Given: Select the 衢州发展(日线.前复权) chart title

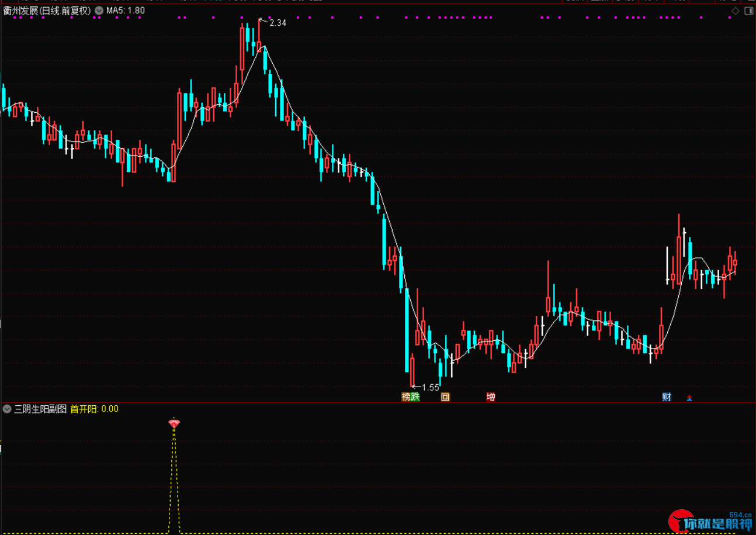Looking at the screenshot, I should 47,11.
